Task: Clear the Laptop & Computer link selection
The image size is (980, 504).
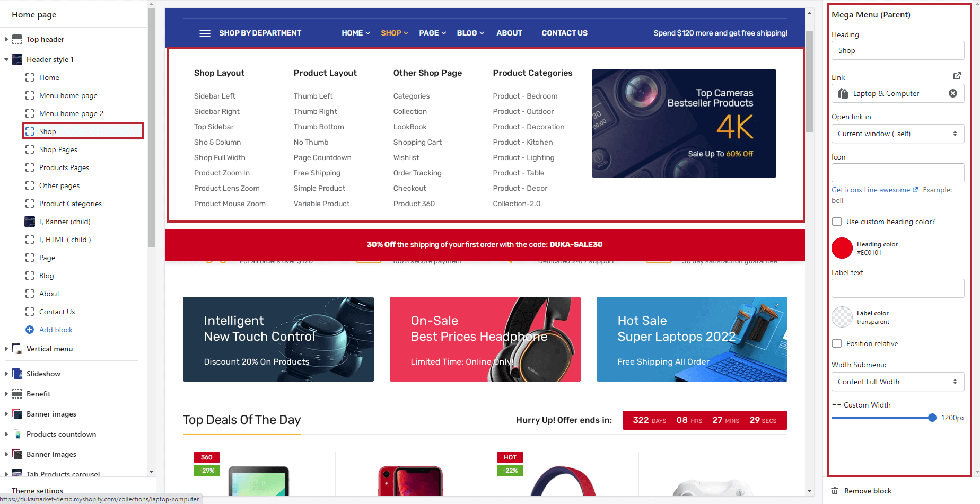Action: tap(953, 93)
